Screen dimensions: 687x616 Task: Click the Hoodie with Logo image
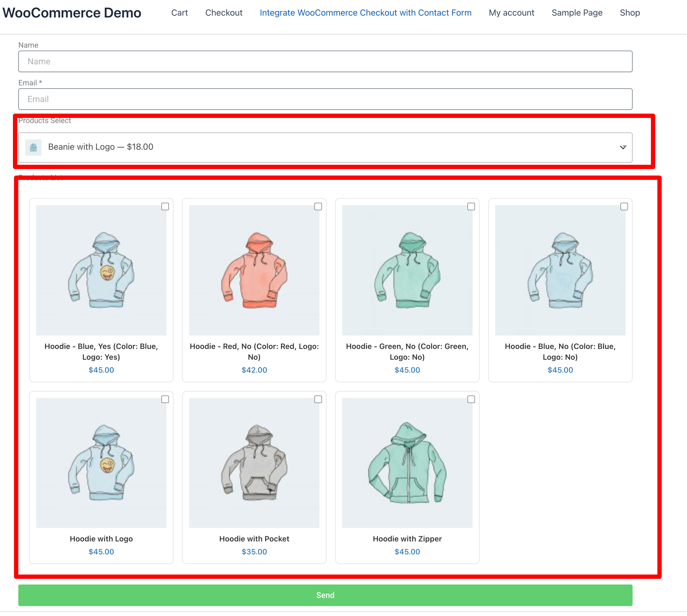tap(101, 463)
